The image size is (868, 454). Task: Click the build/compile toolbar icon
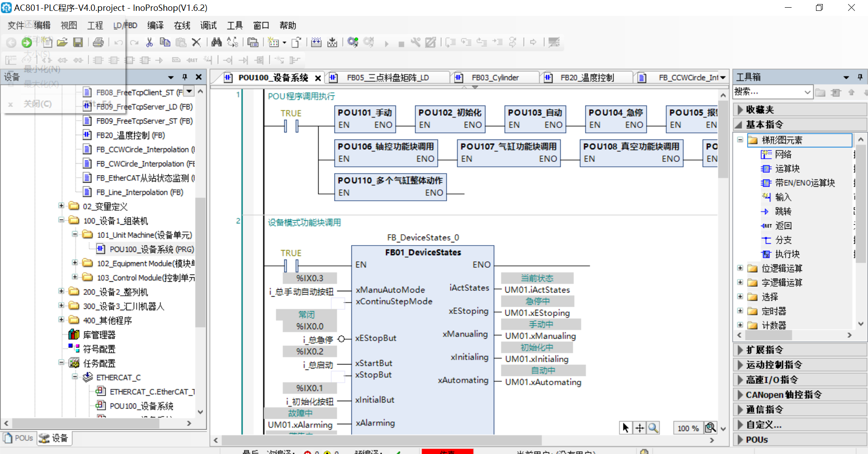(x=316, y=43)
